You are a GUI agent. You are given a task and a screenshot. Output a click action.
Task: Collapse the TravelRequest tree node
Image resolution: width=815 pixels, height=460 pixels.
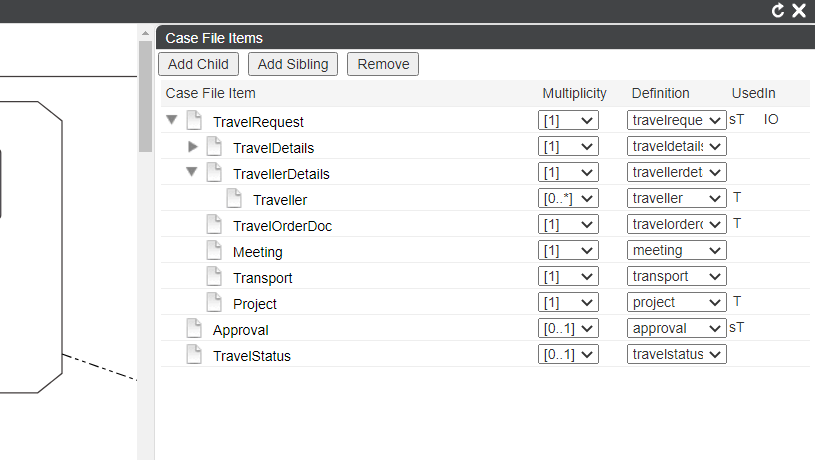172,120
